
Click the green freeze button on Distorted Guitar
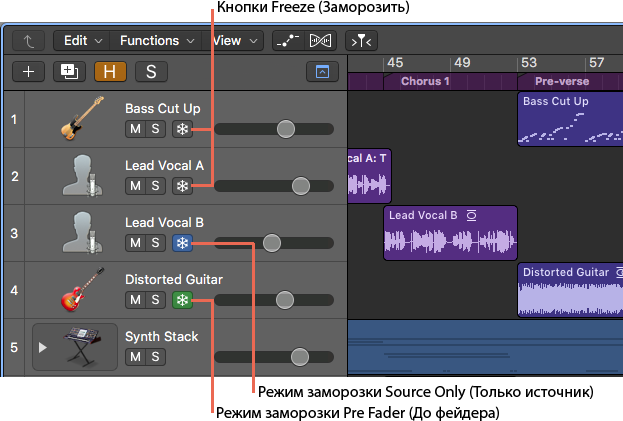click(x=182, y=300)
